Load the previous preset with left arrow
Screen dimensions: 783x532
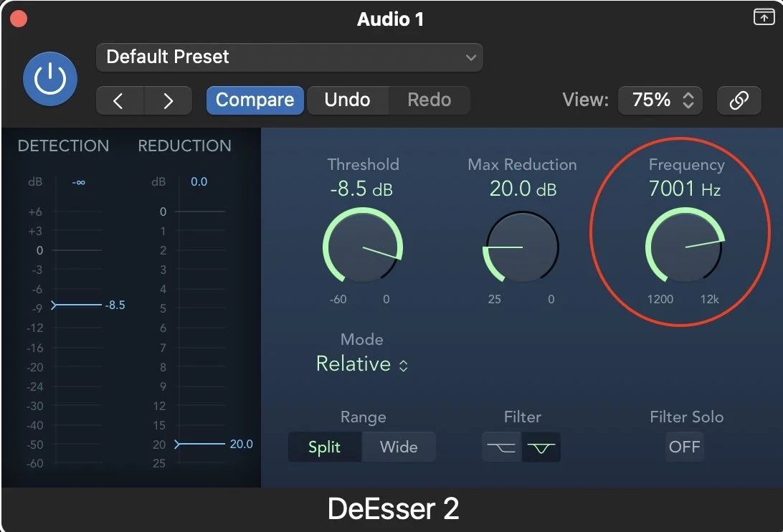(x=120, y=100)
